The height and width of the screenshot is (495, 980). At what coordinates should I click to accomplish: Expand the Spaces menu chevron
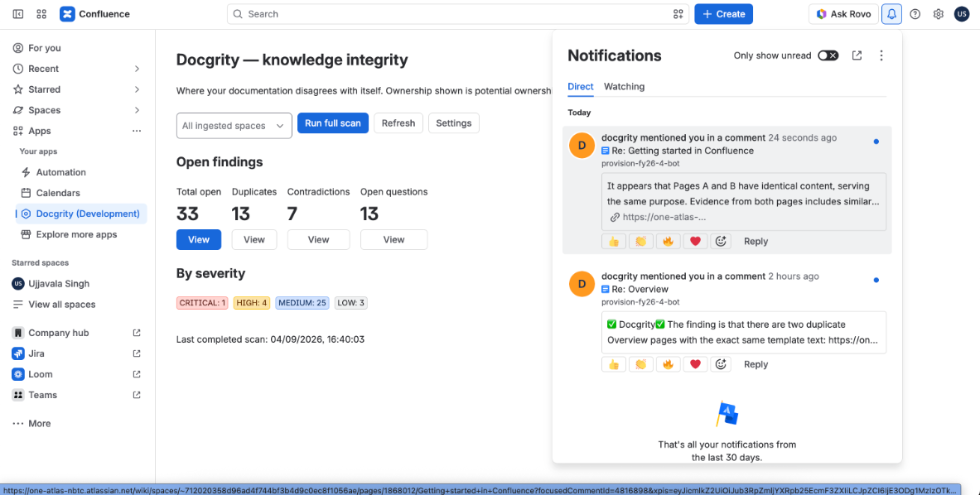click(137, 110)
